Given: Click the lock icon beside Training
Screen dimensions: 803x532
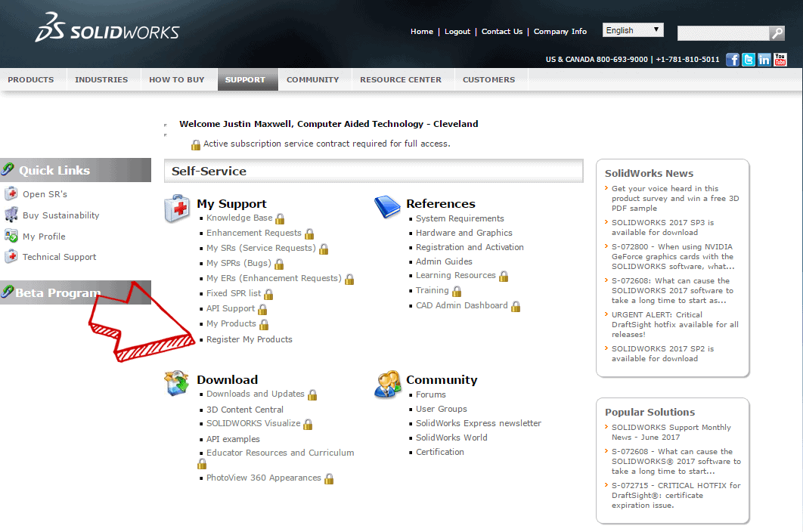Looking at the screenshot, I should click(x=457, y=292).
